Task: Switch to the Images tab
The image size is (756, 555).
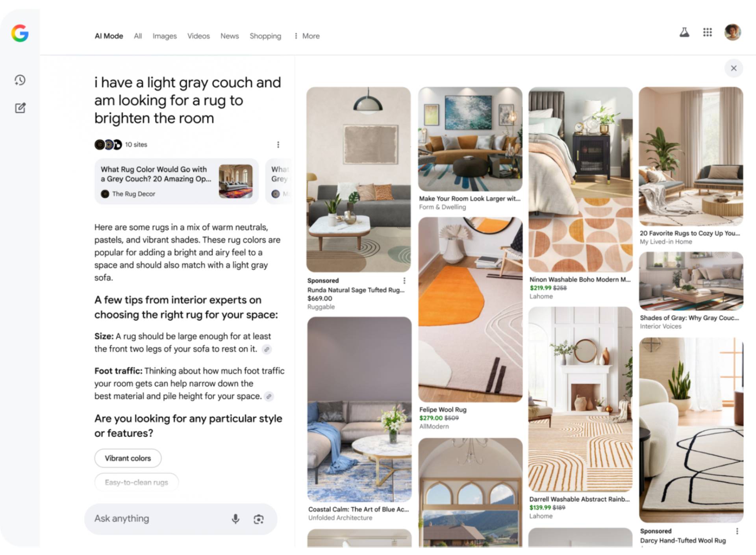Action: click(165, 36)
